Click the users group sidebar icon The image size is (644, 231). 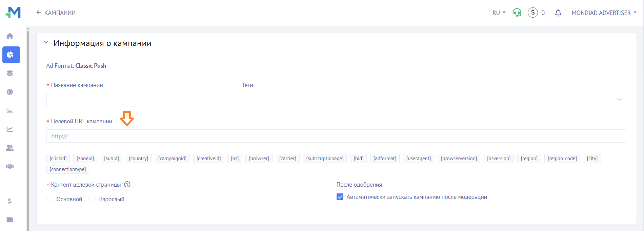(x=10, y=148)
